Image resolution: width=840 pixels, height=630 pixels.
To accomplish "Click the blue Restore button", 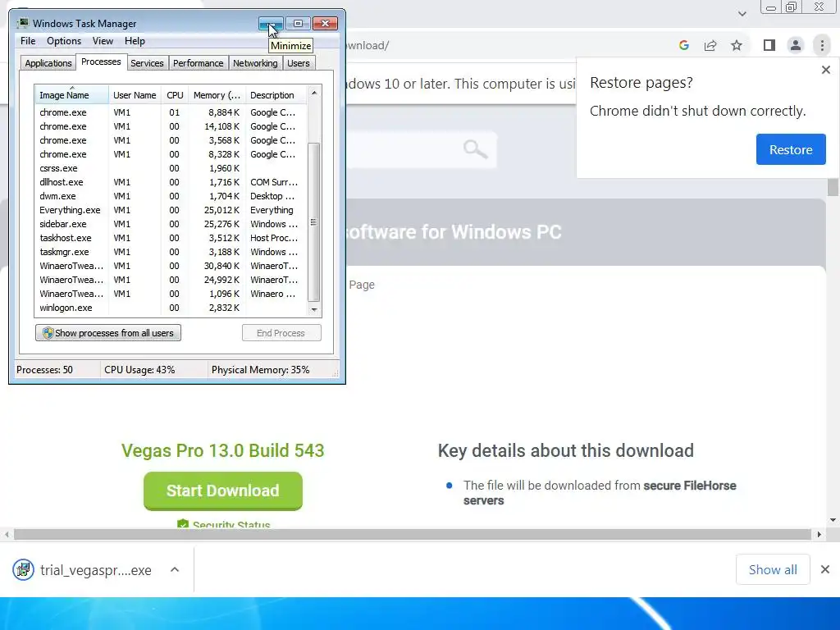I will (791, 149).
